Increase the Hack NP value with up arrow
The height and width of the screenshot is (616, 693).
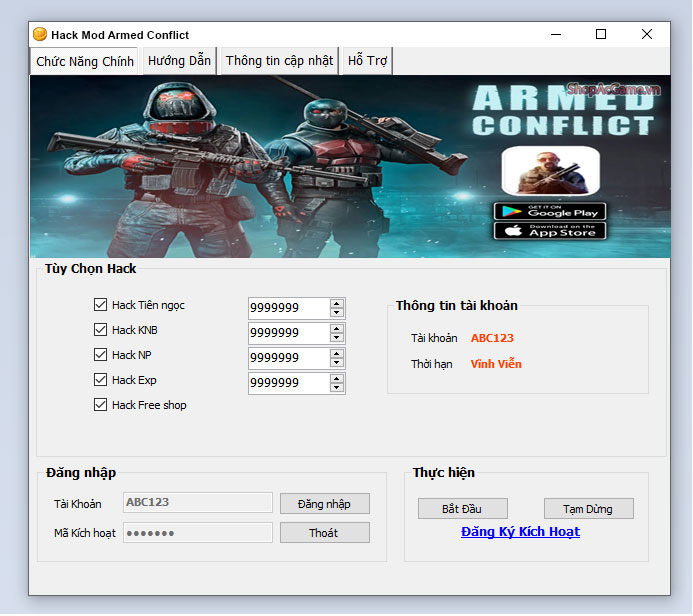[337, 354]
